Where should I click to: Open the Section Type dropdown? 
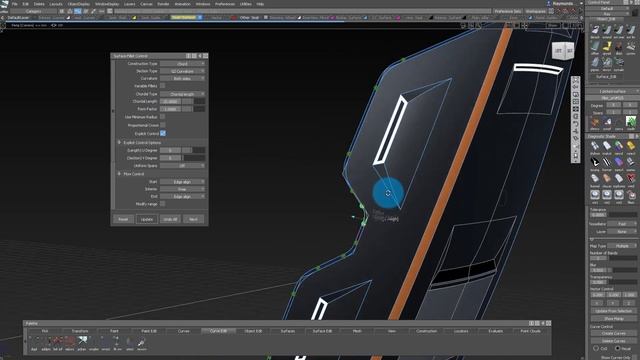[182, 71]
